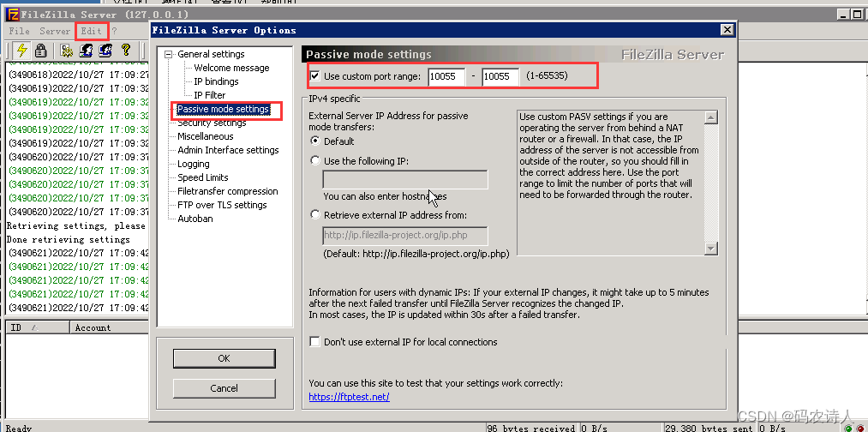Viewport: 868px width, 432px height.
Task: Select Speed Limits in the options tree
Action: [202, 177]
